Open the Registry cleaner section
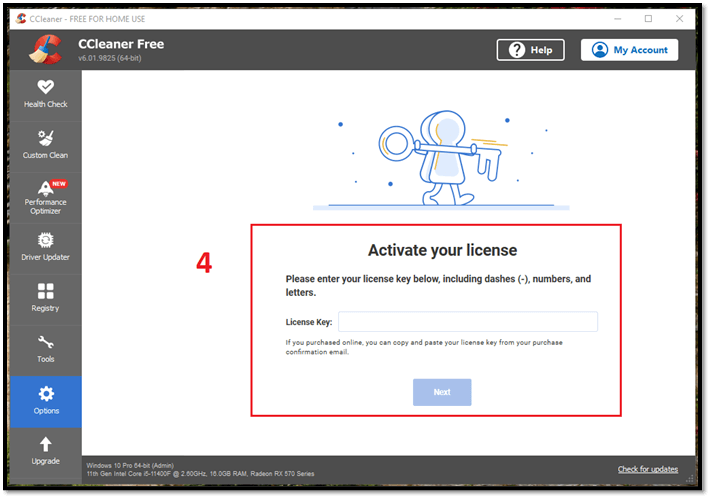 click(45, 298)
